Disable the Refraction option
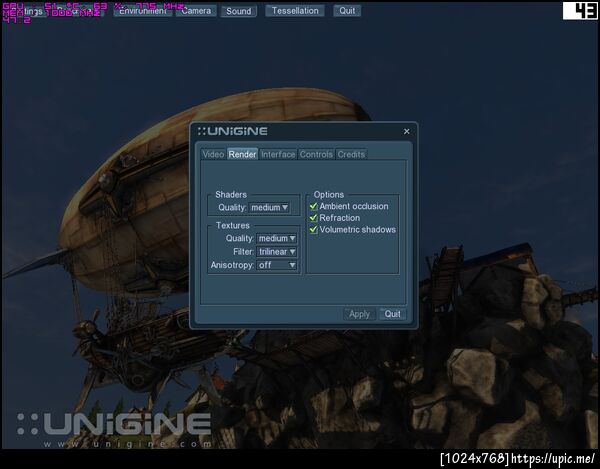 [x=313, y=218]
